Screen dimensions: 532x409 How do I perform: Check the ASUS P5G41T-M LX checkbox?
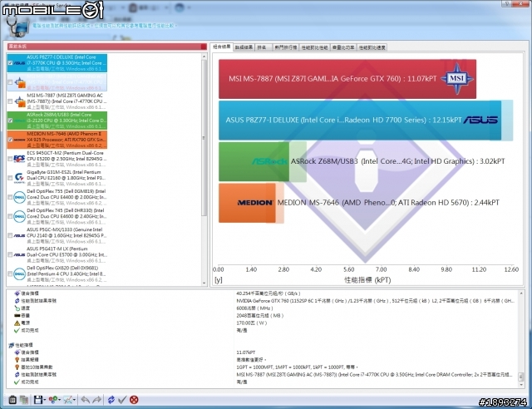[x=10, y=254]
